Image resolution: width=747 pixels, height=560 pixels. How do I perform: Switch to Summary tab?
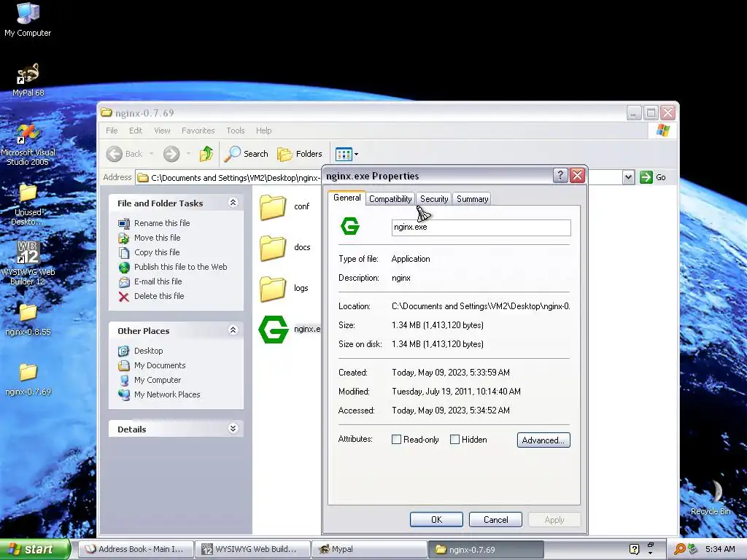click(472, 199)
